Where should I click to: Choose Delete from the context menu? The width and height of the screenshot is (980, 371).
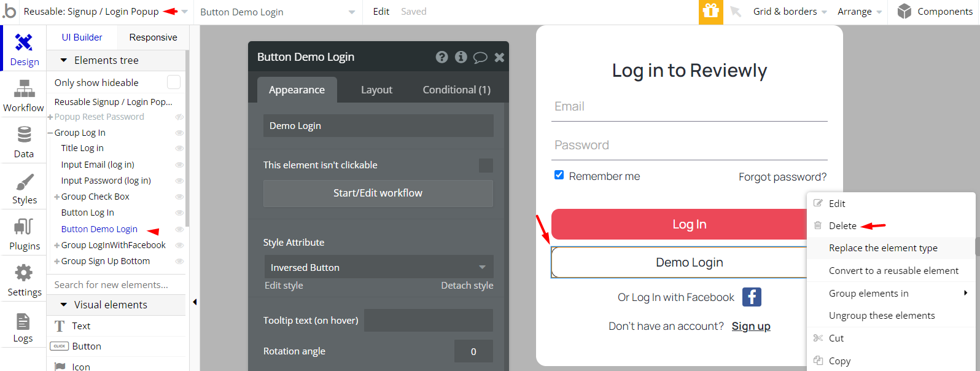(x=842, y=226)
